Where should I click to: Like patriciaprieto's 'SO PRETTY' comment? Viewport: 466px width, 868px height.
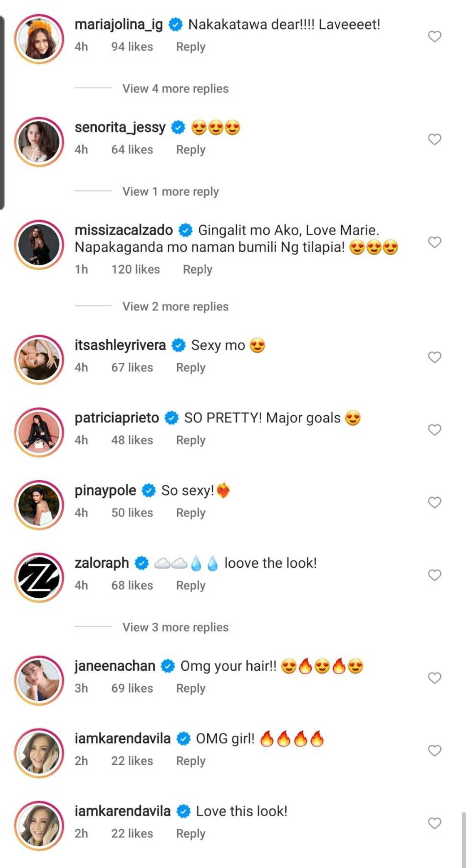(x=434, y=430)
